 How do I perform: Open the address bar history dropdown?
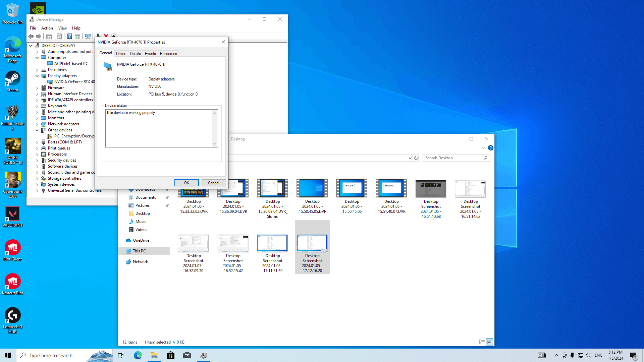pos(410,158)
